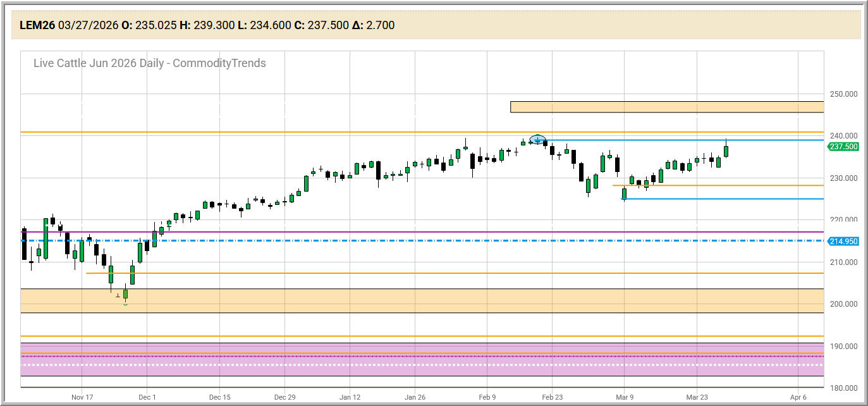Click the 250.000 label on the price axis
Screen dimensions: 868x406
tap(843, 94)
